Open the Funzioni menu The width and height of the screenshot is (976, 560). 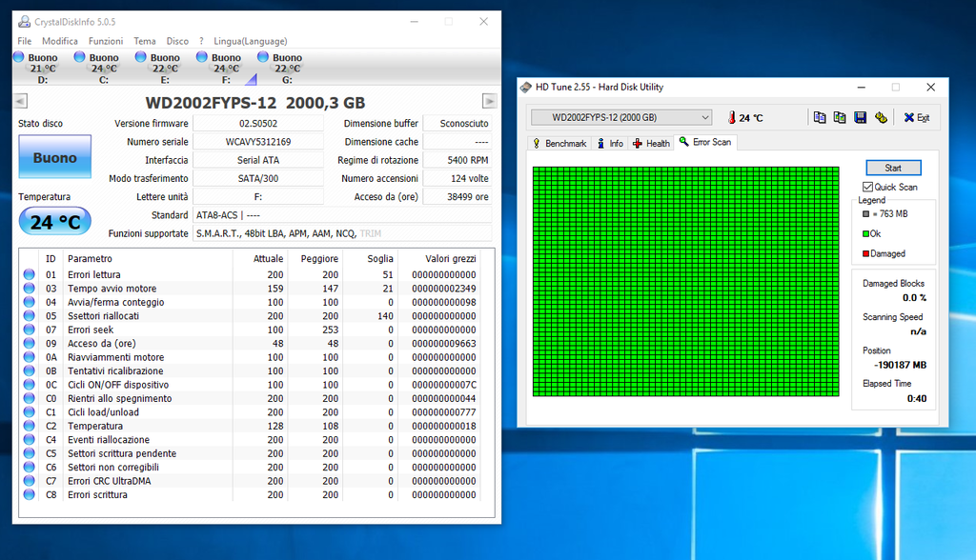point(106,41)
